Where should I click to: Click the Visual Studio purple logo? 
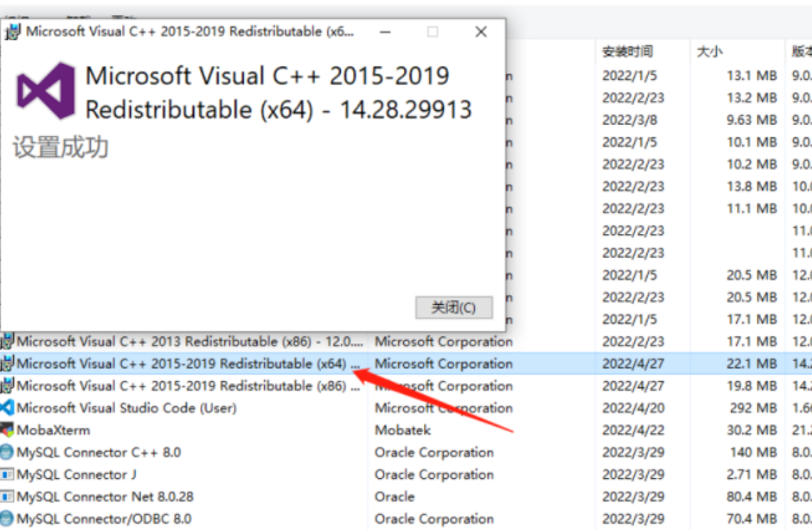47,91
